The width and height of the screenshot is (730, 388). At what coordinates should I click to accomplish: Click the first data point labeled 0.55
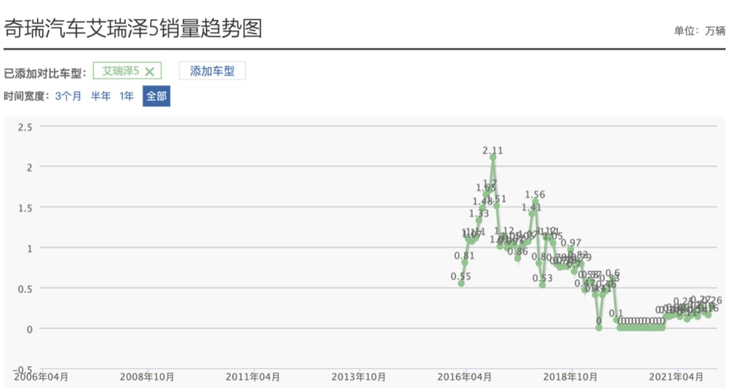click(461, 283)
